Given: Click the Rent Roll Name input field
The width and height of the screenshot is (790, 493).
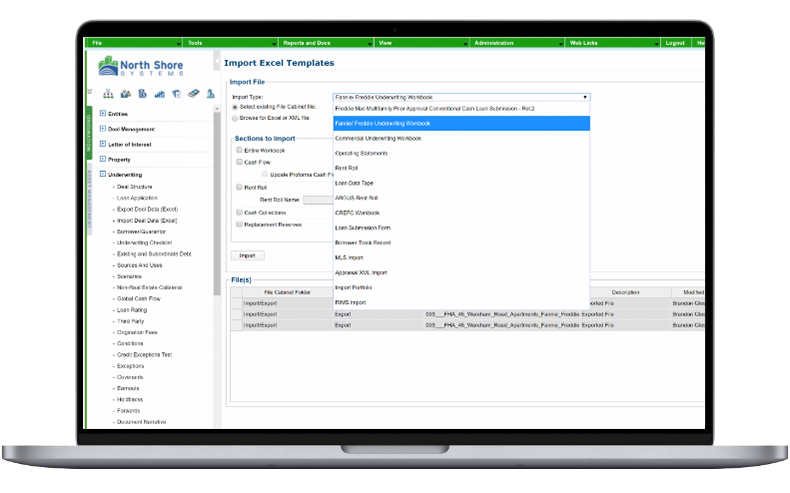Looking at the screenshot, I should pyautogui.click(x=318, y=200).
